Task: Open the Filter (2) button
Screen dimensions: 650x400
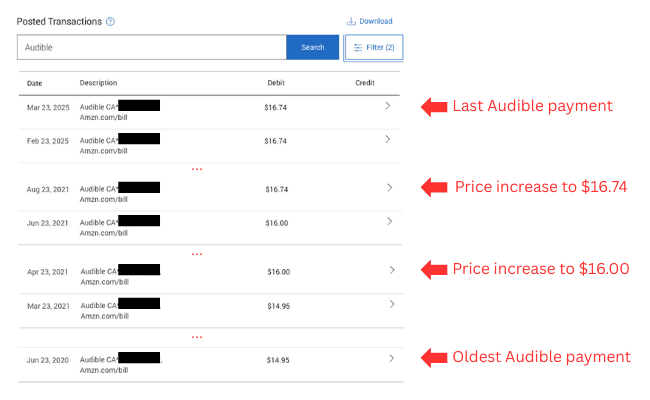Action: 374,48
